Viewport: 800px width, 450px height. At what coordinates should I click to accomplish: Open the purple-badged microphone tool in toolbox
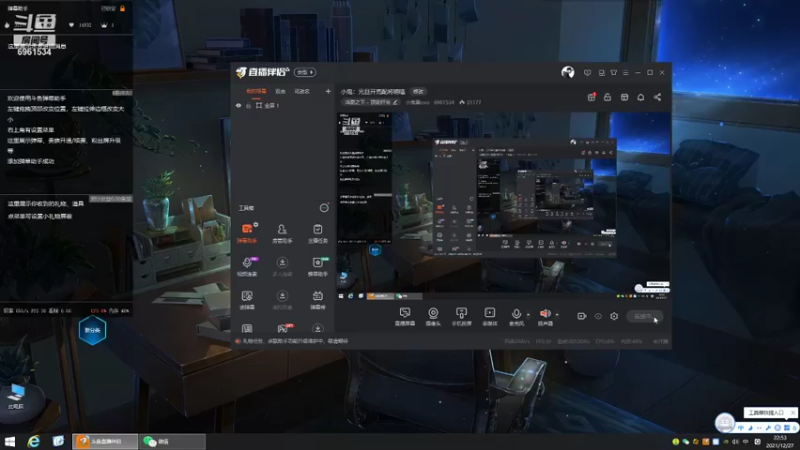247,266
